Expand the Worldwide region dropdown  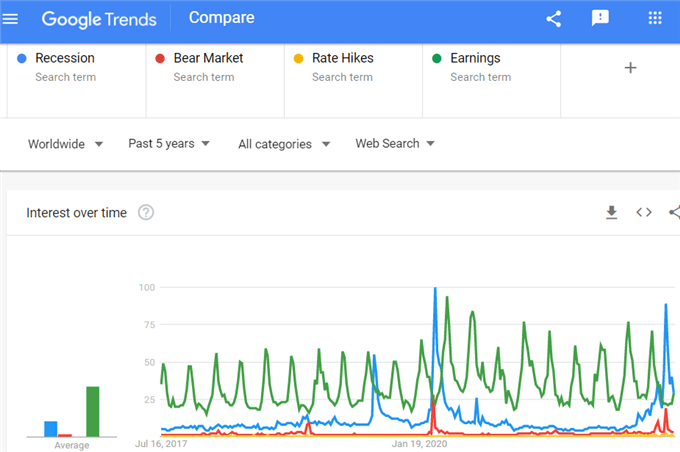pos(65,144)
